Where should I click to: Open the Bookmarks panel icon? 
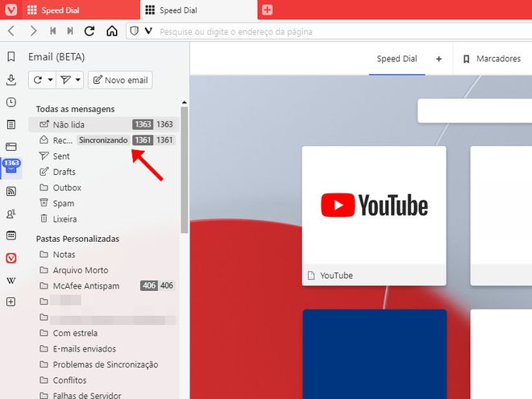click(x=11, y=56)
